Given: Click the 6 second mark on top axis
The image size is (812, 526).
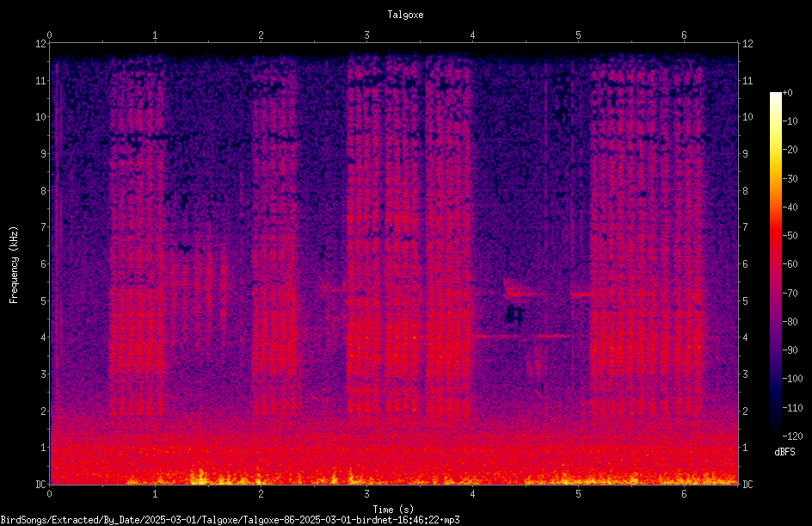Looking at the screenshot, I should pyautogui.click(x=684, y=35).
